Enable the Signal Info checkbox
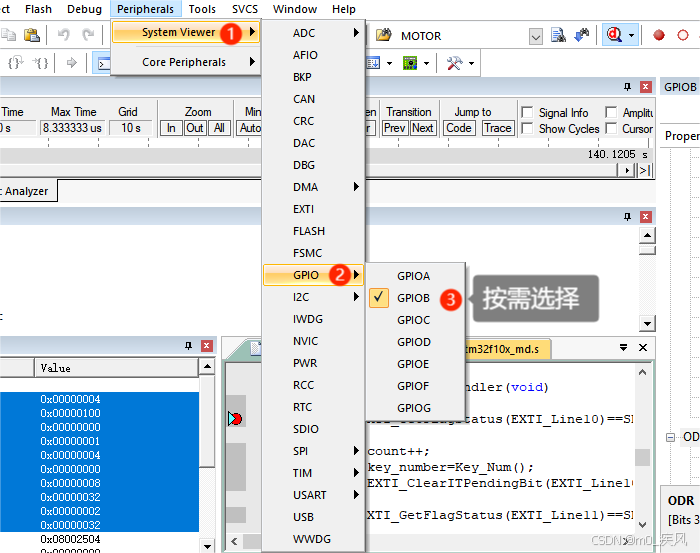Viewport: 700px width, 553px height. (527, 112)
